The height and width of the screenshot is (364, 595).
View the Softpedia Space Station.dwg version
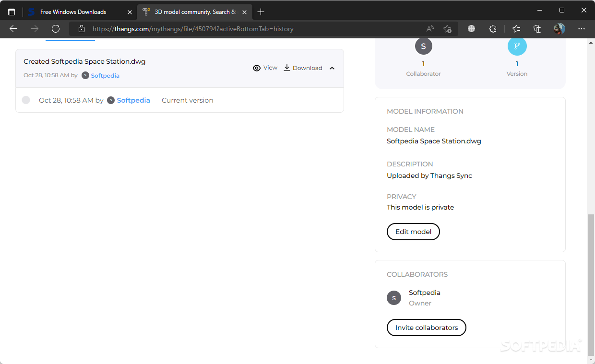click(x=265, y=68)
